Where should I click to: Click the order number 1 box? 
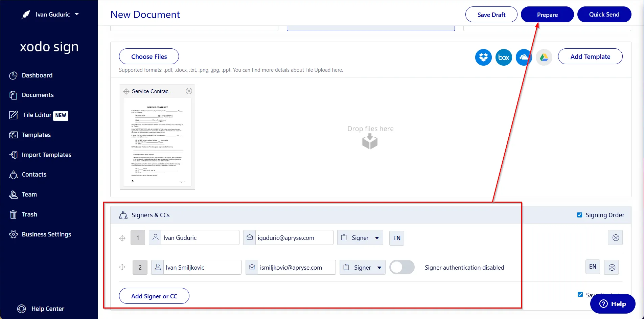(x=138, y=237)
